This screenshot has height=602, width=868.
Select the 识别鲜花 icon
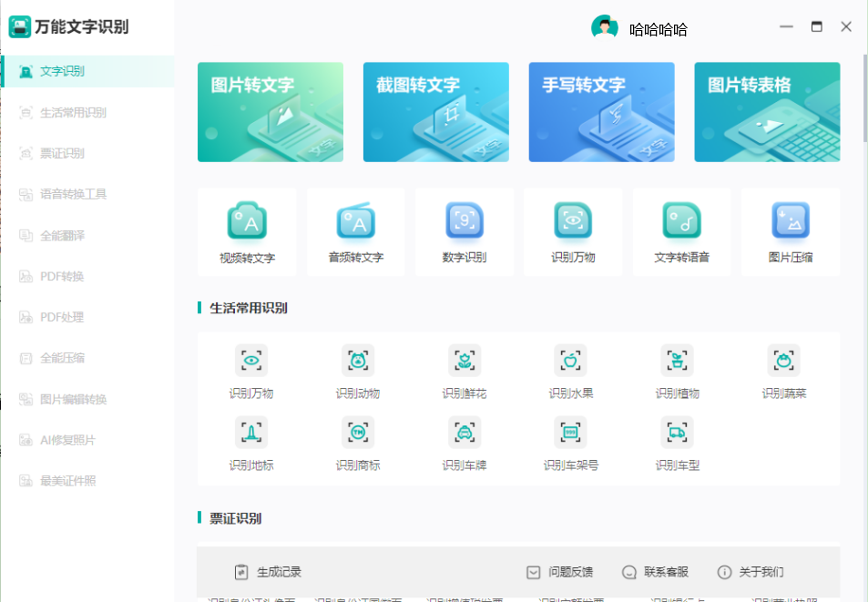465,361
